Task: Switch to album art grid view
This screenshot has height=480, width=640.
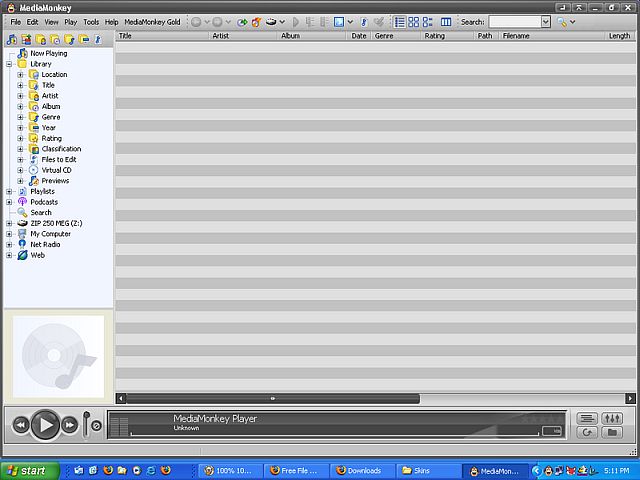Action: coord(413,22)
